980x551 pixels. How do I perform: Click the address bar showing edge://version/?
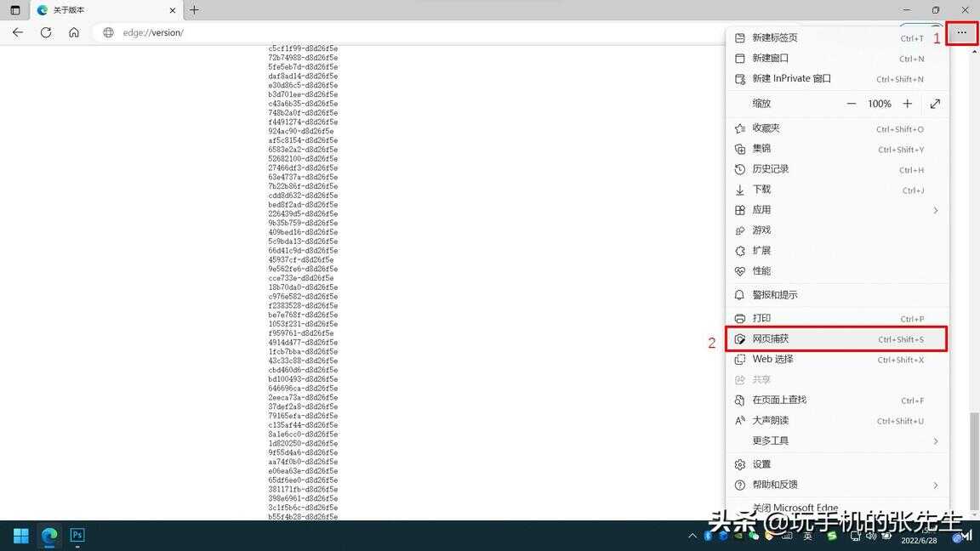coord(407,32)
